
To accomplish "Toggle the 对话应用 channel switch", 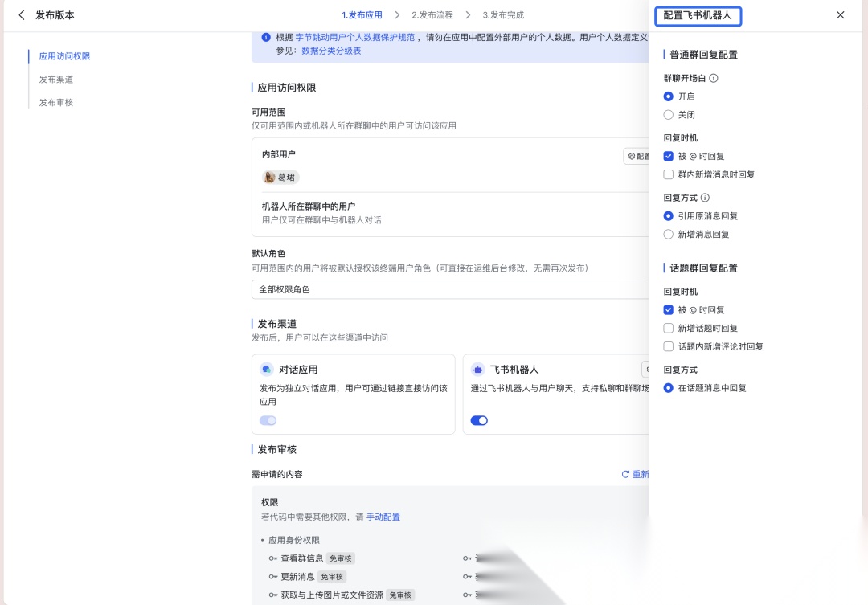I will tap(268, 421).
